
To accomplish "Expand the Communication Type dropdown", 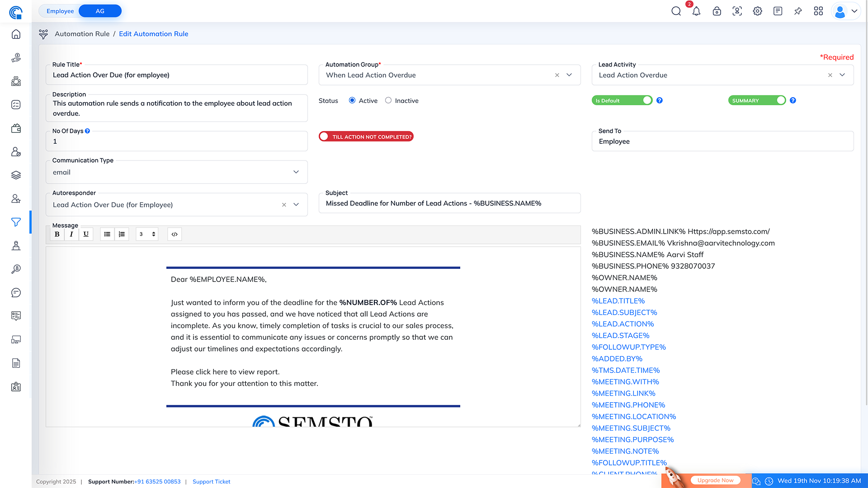I will [x=296, y=172].
